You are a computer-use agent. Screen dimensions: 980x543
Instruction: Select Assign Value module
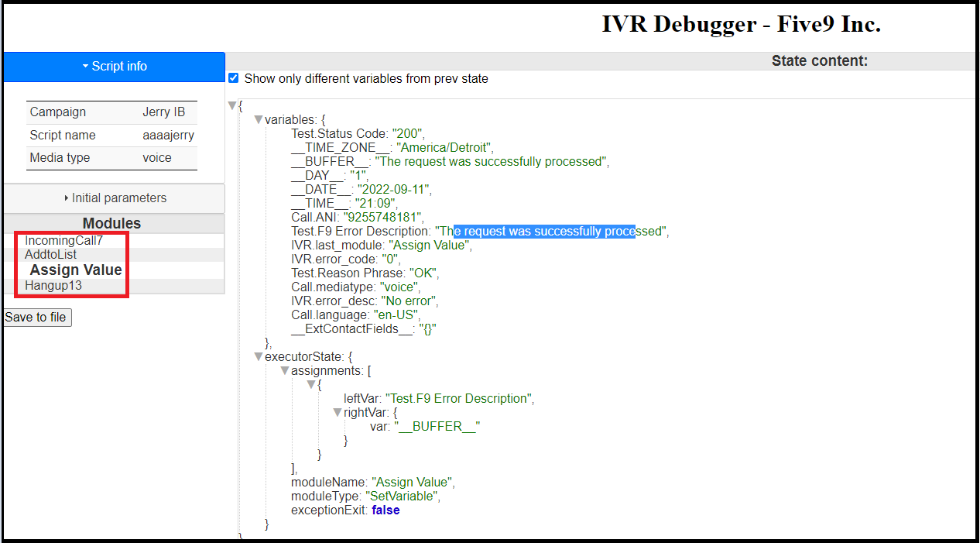coord(76,270)
